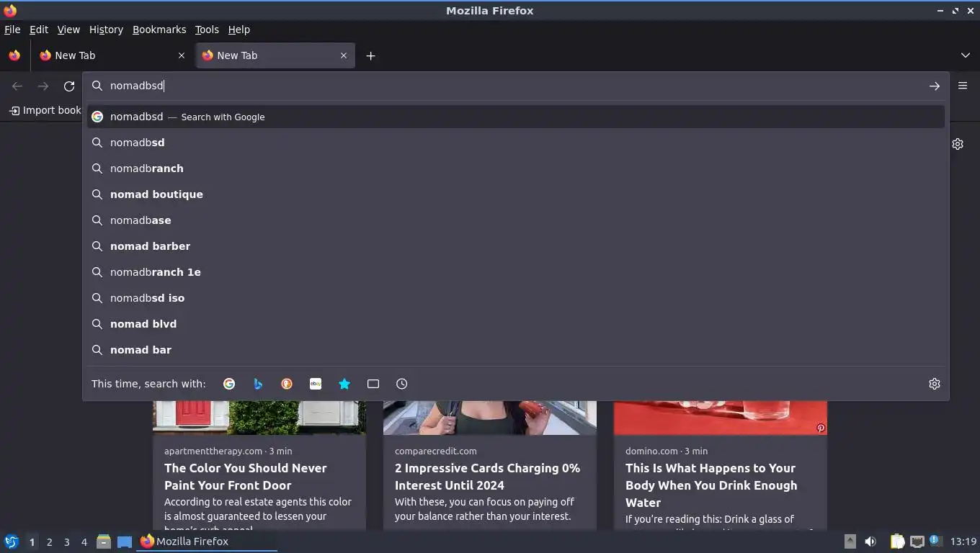
Task: Click Import bookmarks toolbar button
Action: tap(45, 110)
